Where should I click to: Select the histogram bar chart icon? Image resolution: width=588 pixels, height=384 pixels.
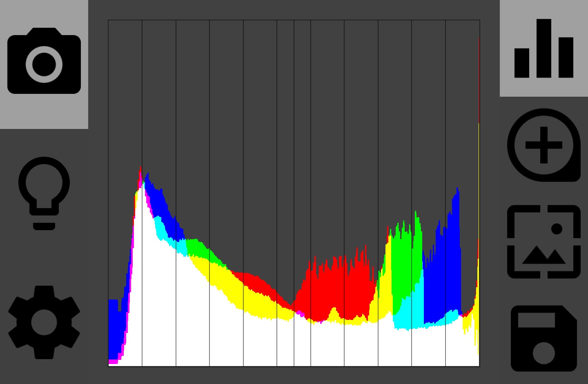click(544, 48)
